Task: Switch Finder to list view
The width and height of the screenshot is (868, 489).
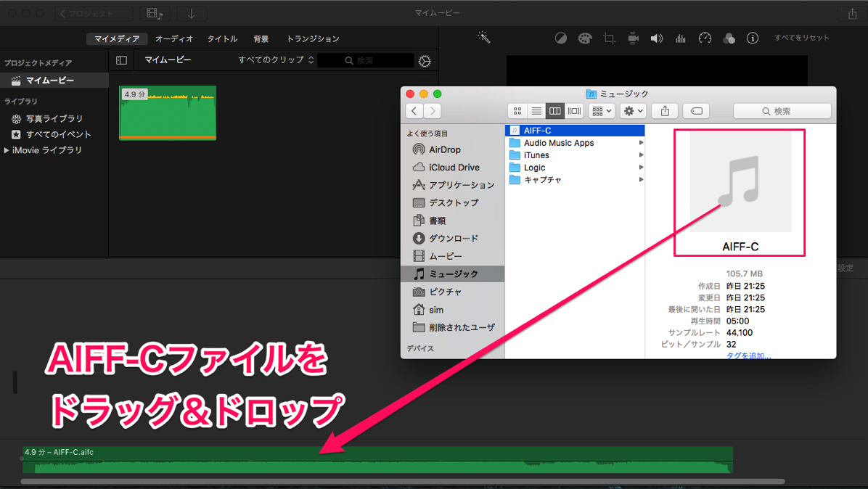Action: [x=536, y=111]
